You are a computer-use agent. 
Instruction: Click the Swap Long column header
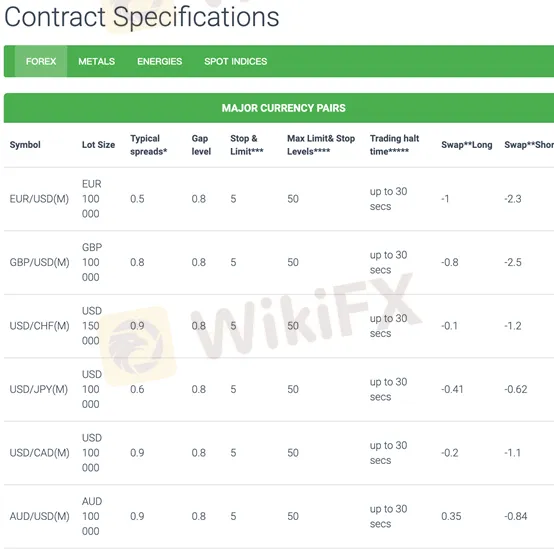(x=466, y=145)
